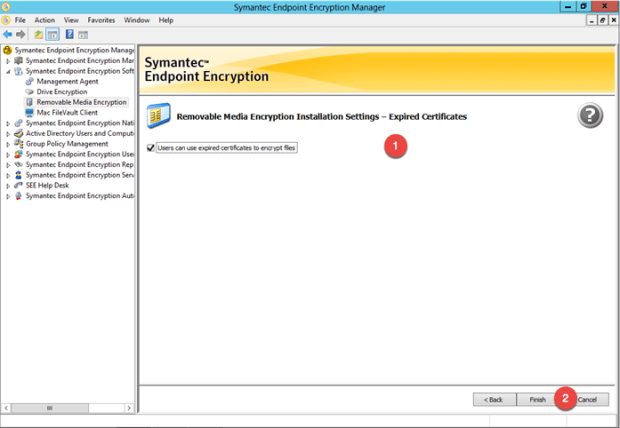Select SEE Help Desk tree item

pos(47,185)
